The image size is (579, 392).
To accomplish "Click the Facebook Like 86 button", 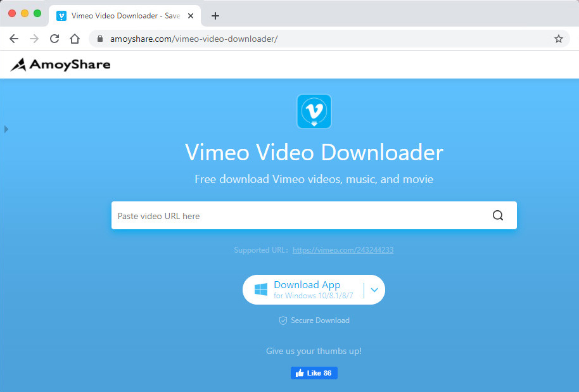I will point(314,373).
